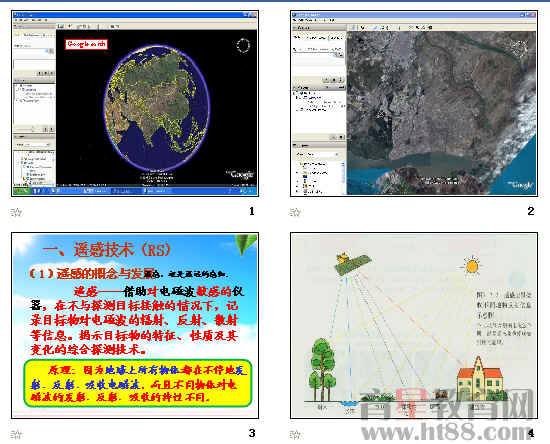Click the house graphic in slide 4
550x444 pixels.
pos(480,379)
